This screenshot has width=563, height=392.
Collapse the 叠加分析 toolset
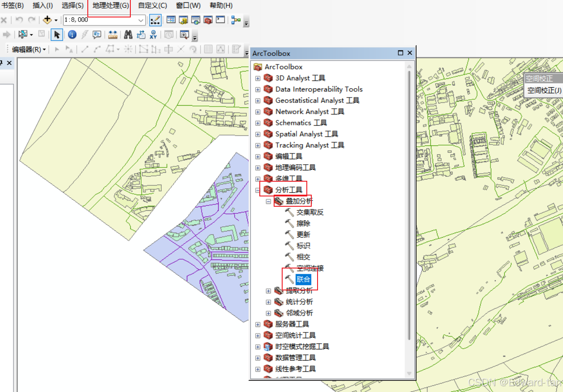click(x=268, y=201)
